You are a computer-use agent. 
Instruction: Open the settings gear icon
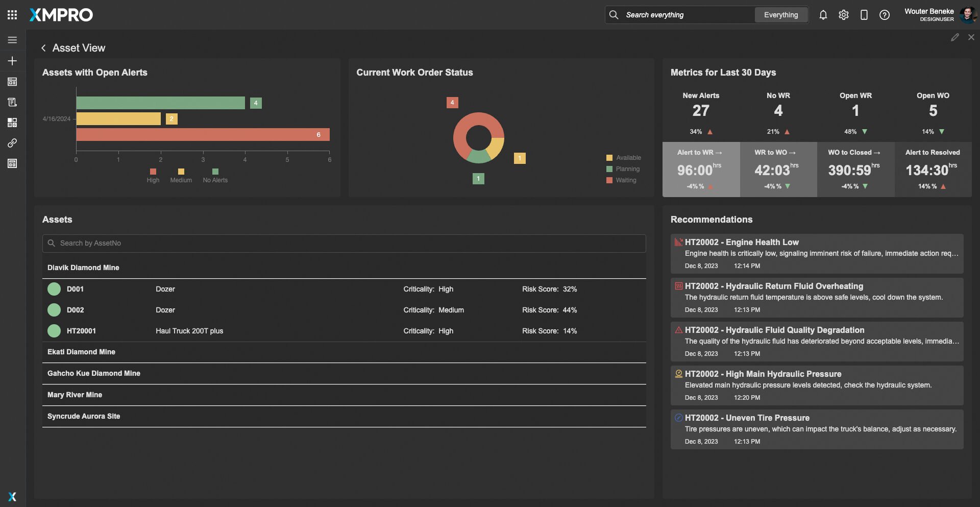tap(843, 15)
